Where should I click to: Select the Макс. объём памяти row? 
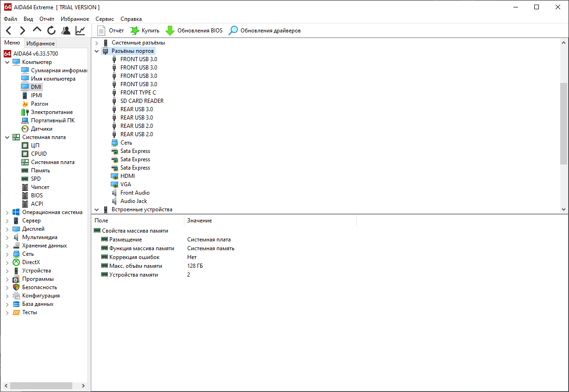point(136,266)
